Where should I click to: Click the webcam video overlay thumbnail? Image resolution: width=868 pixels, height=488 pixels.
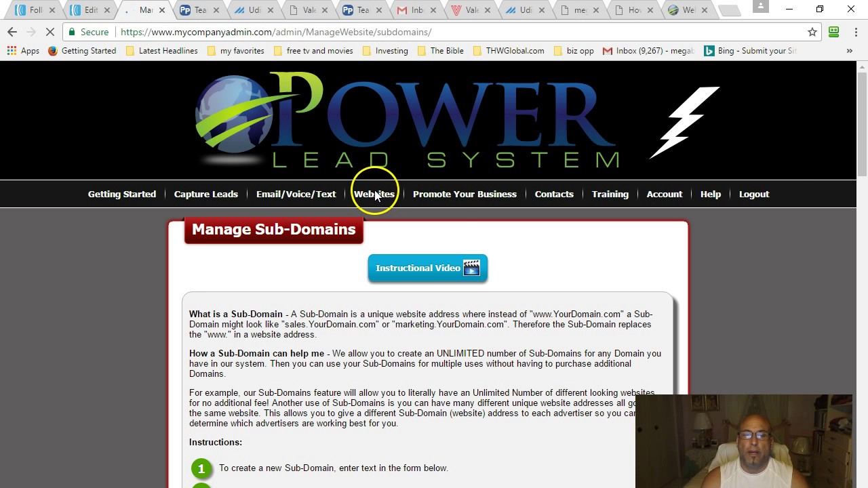click(744, 441)
